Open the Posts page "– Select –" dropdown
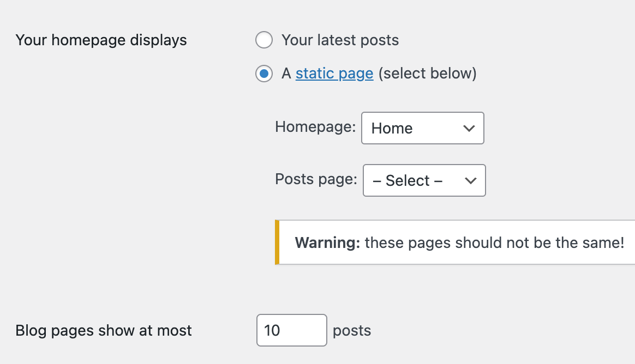The image size is (635, 364). point(424,180)
